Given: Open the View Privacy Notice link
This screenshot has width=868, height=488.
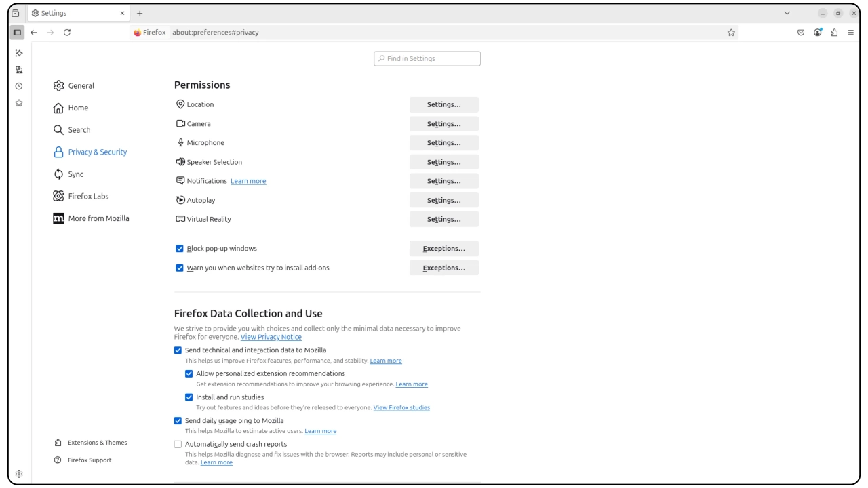Looking at the screenshot, I should tap(271, 337).
